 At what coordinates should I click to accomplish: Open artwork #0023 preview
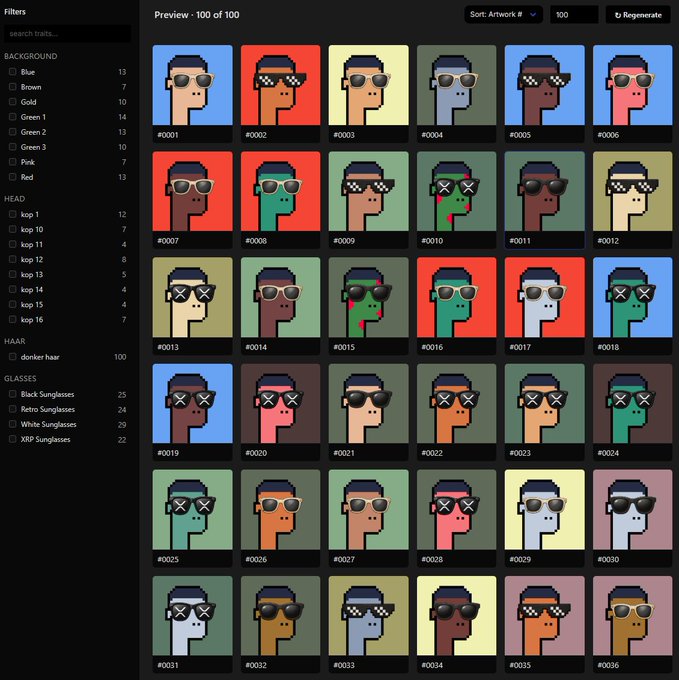pos(545,404)
